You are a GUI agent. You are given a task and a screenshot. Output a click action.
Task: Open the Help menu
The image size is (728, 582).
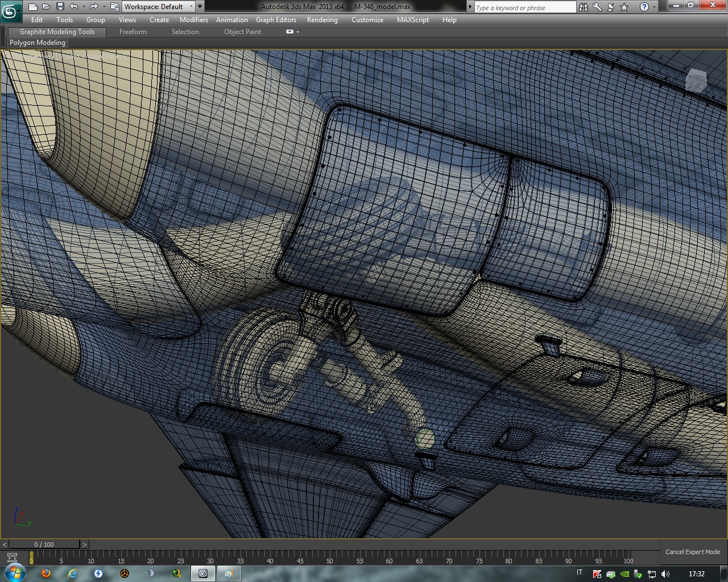coord(449,20)
